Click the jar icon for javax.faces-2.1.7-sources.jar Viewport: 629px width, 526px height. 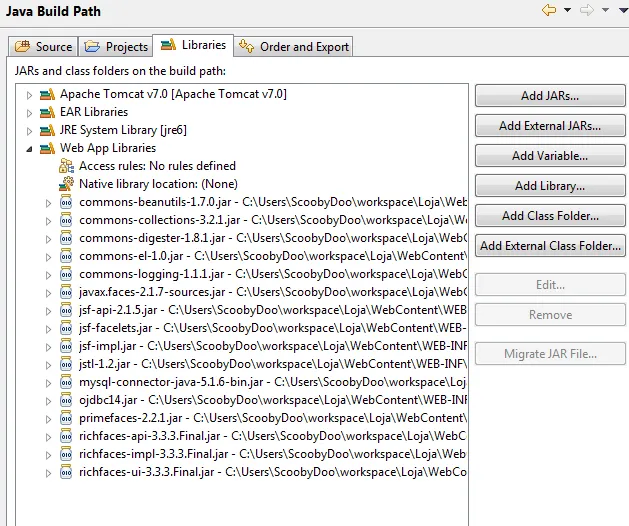[66, 292]
